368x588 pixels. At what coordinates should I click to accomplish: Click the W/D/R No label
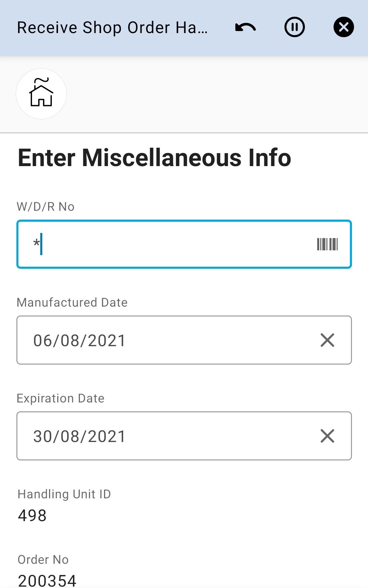pyautogui.click(x=46, y=207)
